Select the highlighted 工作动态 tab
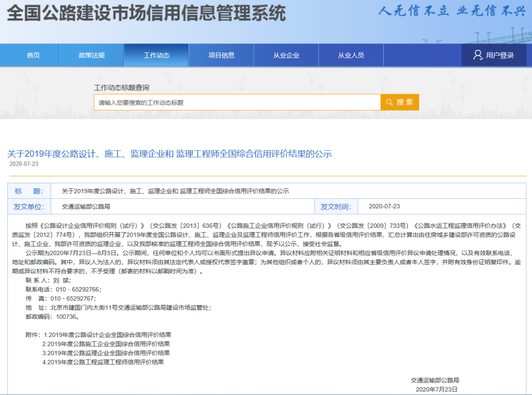This screenshot has height=395, width=532. (156, 55)
